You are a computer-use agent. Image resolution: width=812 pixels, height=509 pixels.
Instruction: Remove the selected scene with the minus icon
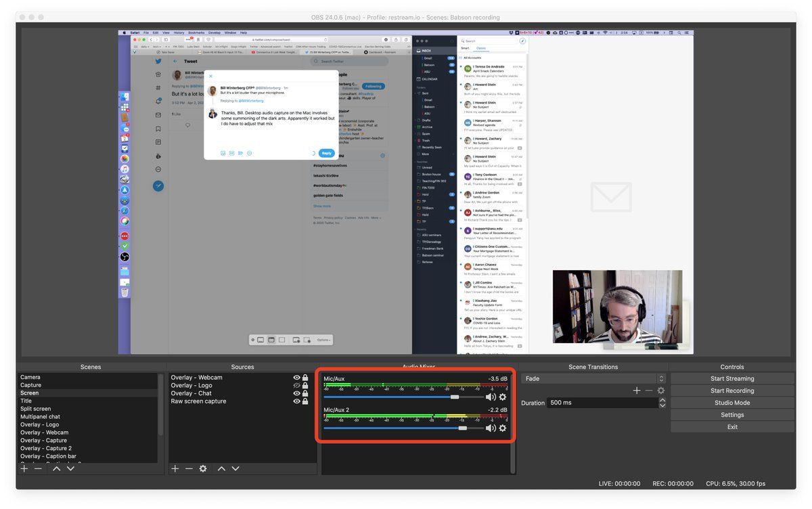(x=38, y=468)
